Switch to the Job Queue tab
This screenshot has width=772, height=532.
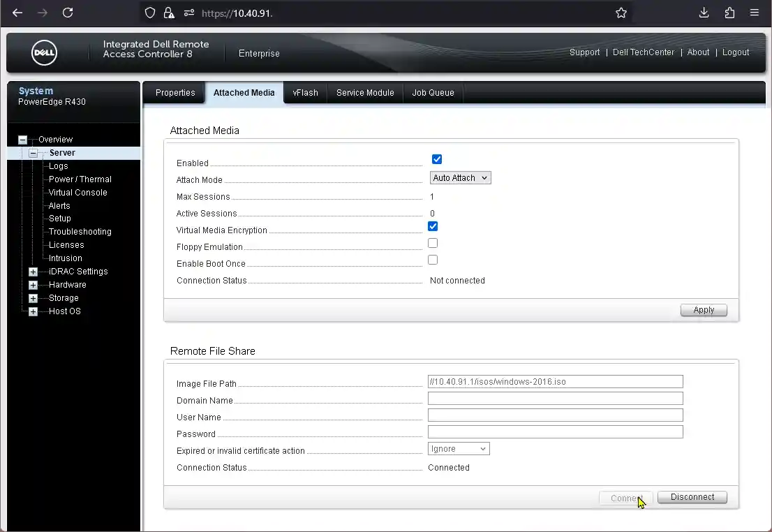pyautogui.click(x=433, y=93)
